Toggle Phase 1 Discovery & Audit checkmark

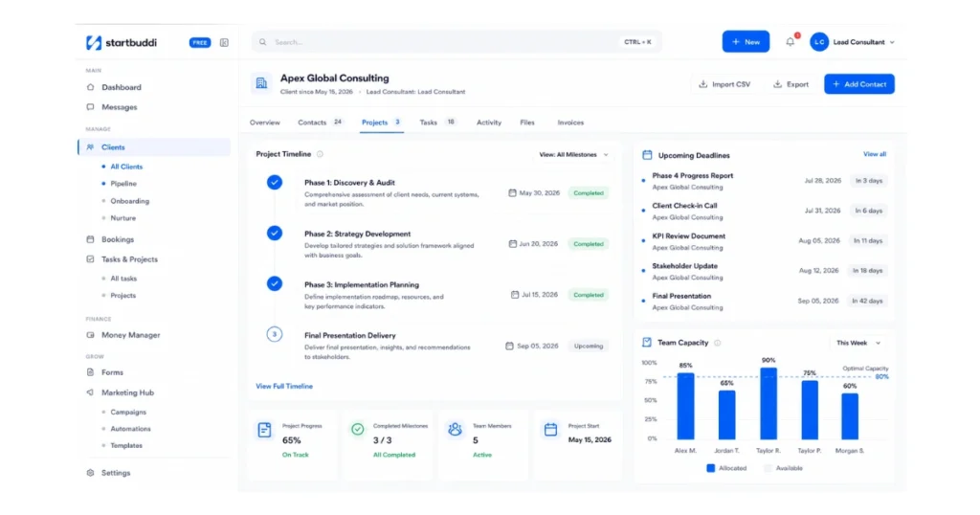point(275,183)
